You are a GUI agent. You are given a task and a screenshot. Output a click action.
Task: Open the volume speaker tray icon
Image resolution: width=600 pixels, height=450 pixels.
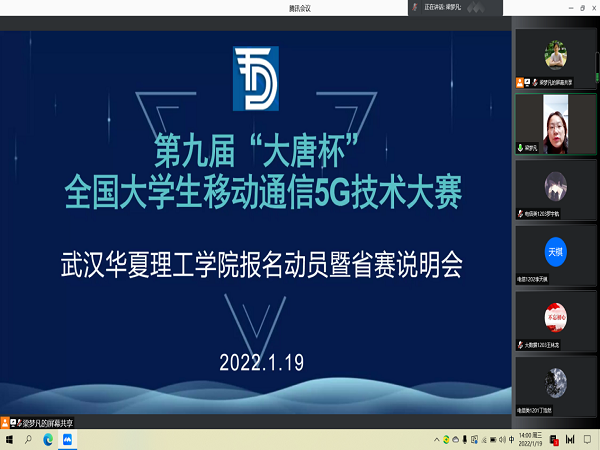coord(502,440)
